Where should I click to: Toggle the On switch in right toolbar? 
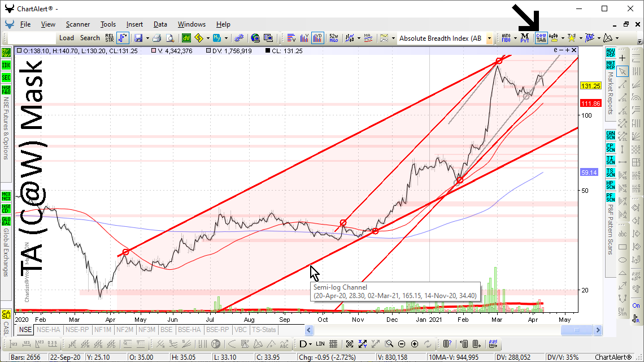(x=636, y=305)
